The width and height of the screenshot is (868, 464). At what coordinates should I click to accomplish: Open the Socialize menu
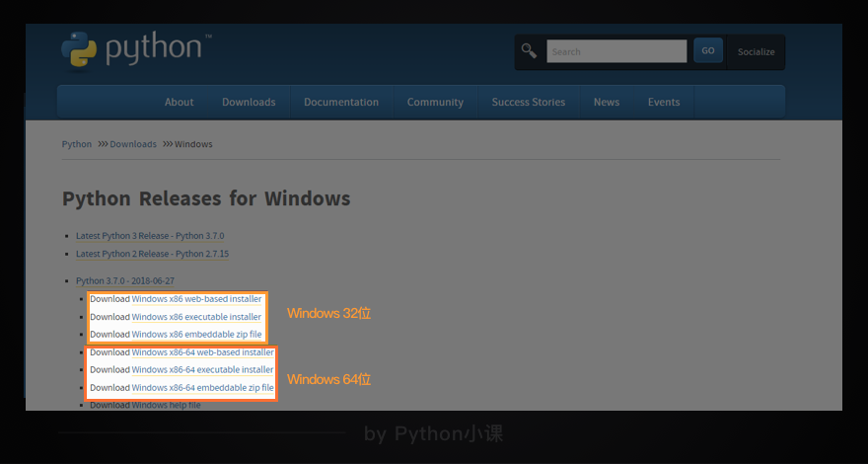[x=756, y=52]
